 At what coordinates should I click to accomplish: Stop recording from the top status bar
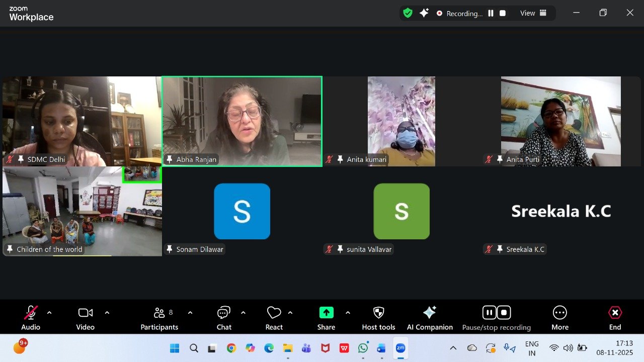coord(502,14)
